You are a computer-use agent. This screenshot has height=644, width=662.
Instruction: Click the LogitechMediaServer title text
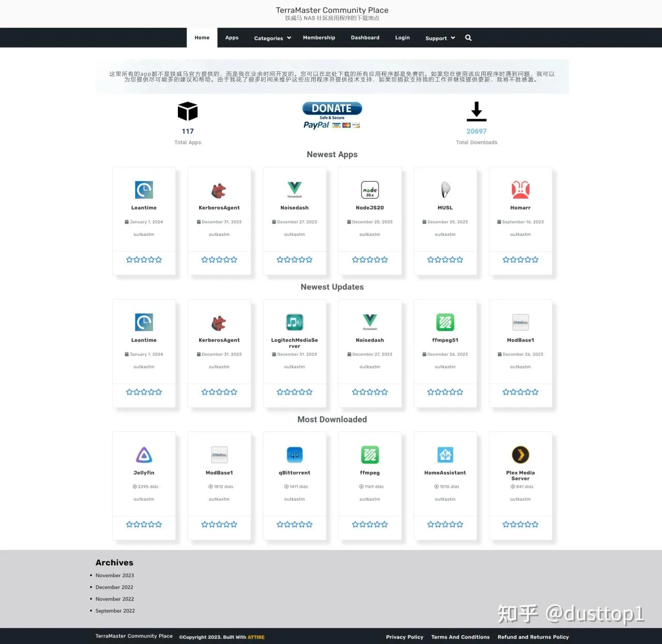[294, 343]
